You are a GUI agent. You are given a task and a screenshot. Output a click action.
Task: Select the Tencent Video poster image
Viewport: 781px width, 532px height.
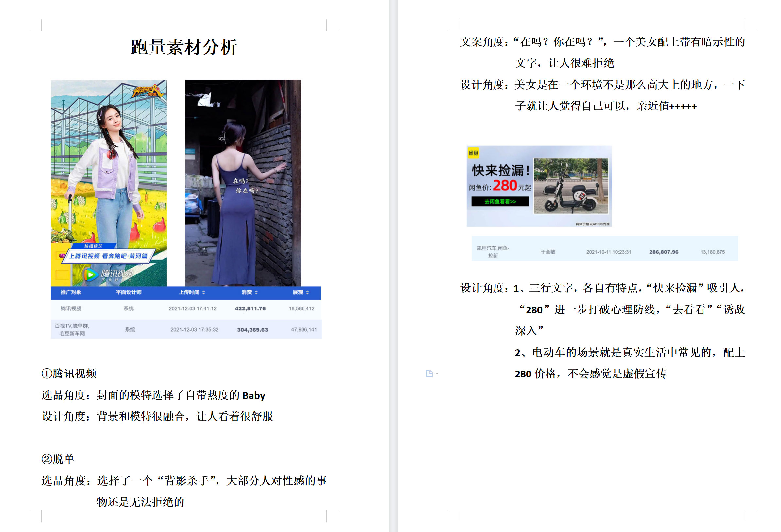109,183
